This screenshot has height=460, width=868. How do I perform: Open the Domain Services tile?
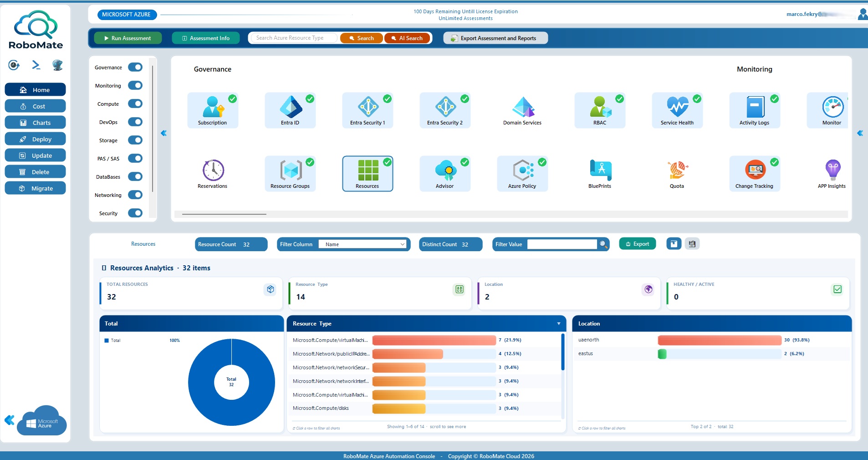click(522, 110)
